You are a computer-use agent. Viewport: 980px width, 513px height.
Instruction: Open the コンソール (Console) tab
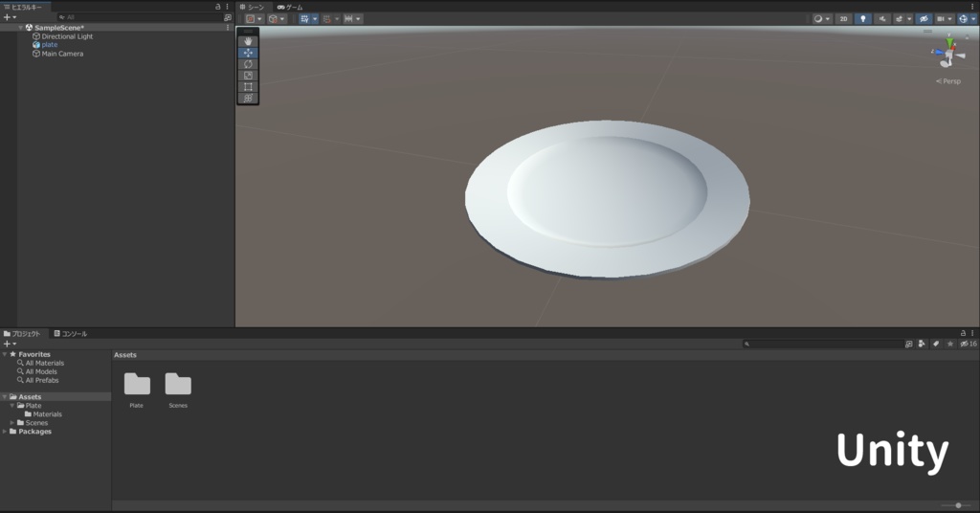click(x=70, y=334)
